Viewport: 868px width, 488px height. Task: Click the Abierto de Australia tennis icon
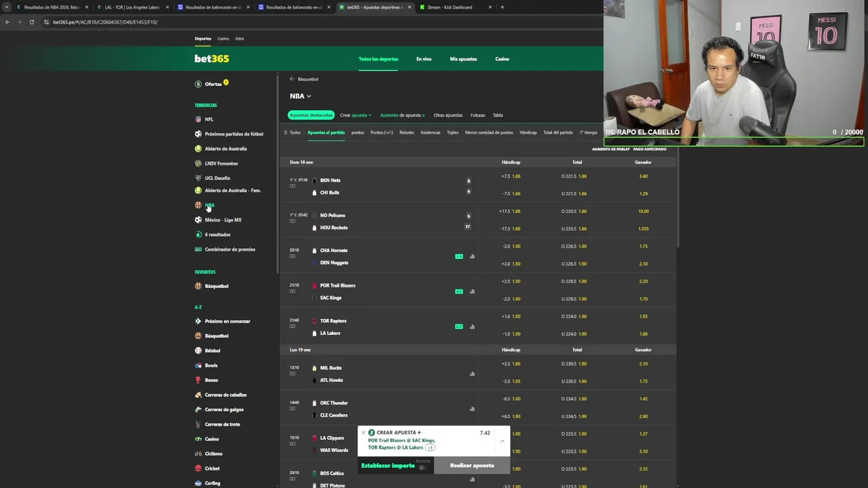click(x=198, y=148)
